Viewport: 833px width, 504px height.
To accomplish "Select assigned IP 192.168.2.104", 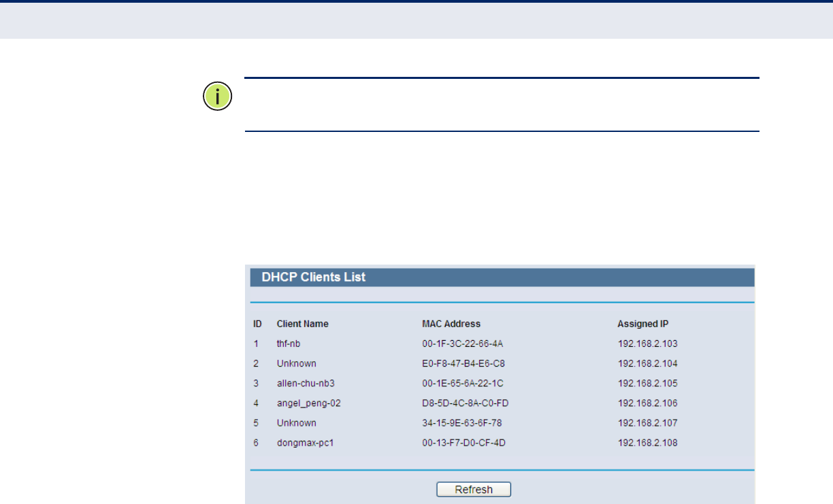I will coord(647,363).
